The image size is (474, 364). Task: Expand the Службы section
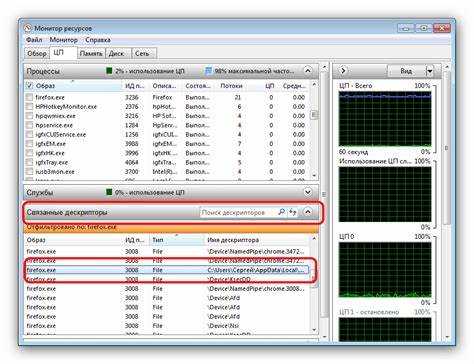point(308,192)
